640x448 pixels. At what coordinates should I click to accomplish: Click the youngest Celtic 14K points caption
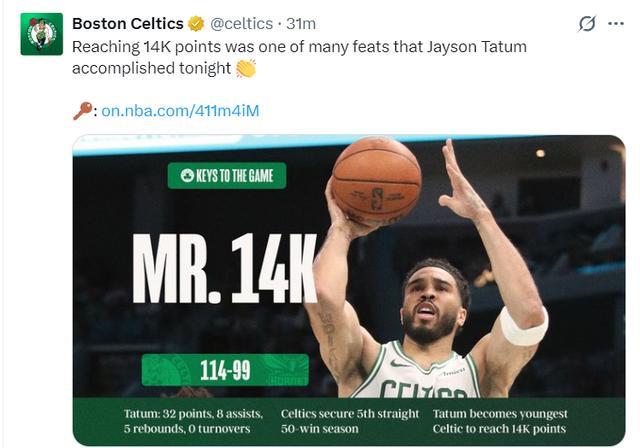tap(500, 421)
